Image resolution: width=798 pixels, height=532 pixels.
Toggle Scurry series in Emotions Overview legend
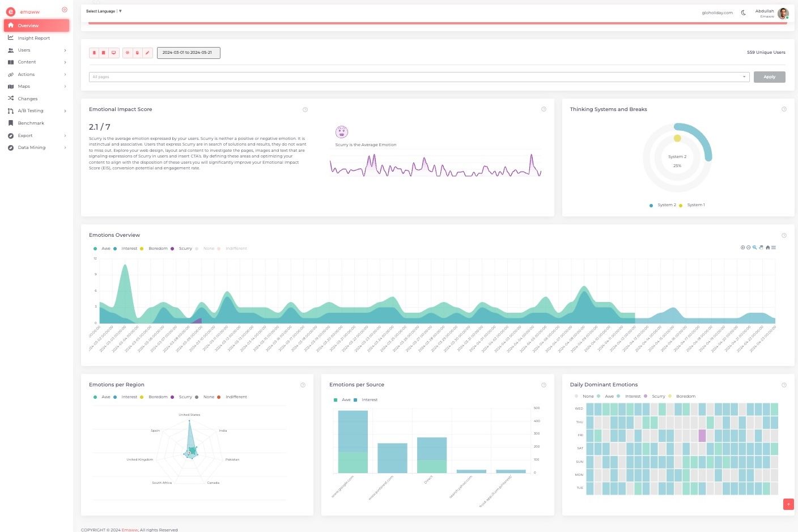click(182, 249)
